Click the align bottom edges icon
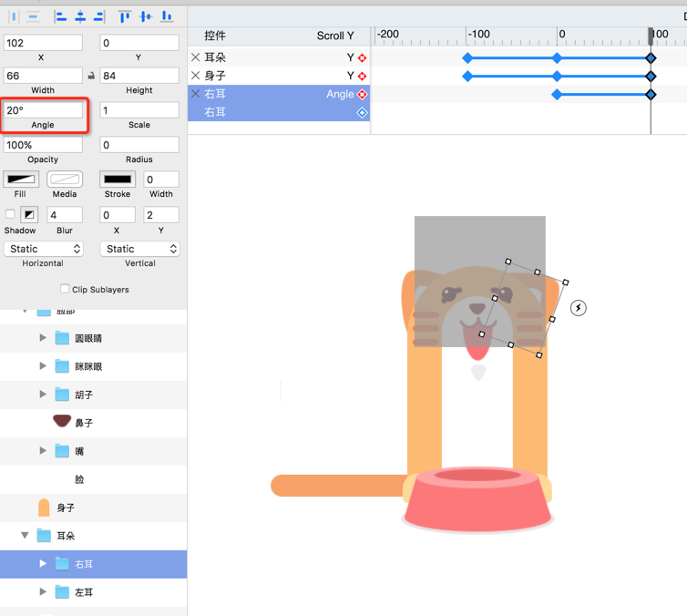Image resolution: width=687 pixels, height=616 pixels. pos(167,16)
